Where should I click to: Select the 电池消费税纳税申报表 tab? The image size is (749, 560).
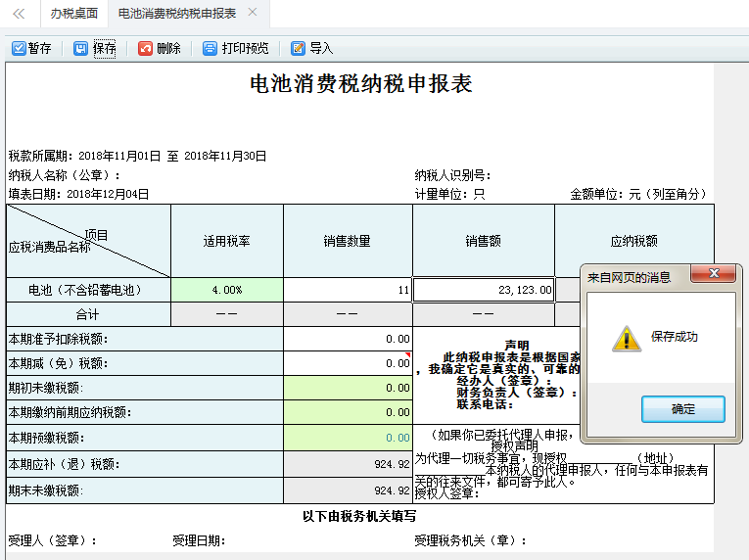pos(176,14)
